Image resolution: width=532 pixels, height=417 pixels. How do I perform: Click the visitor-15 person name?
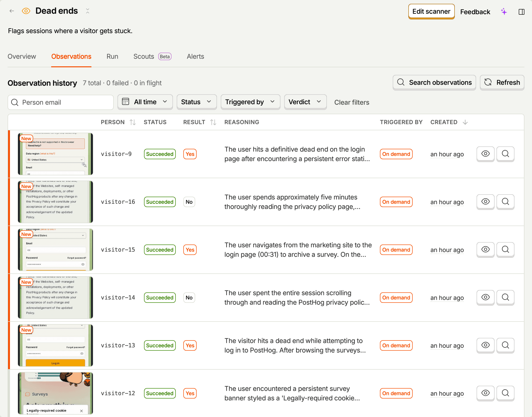pyautogui.click(x=118, y=249)
